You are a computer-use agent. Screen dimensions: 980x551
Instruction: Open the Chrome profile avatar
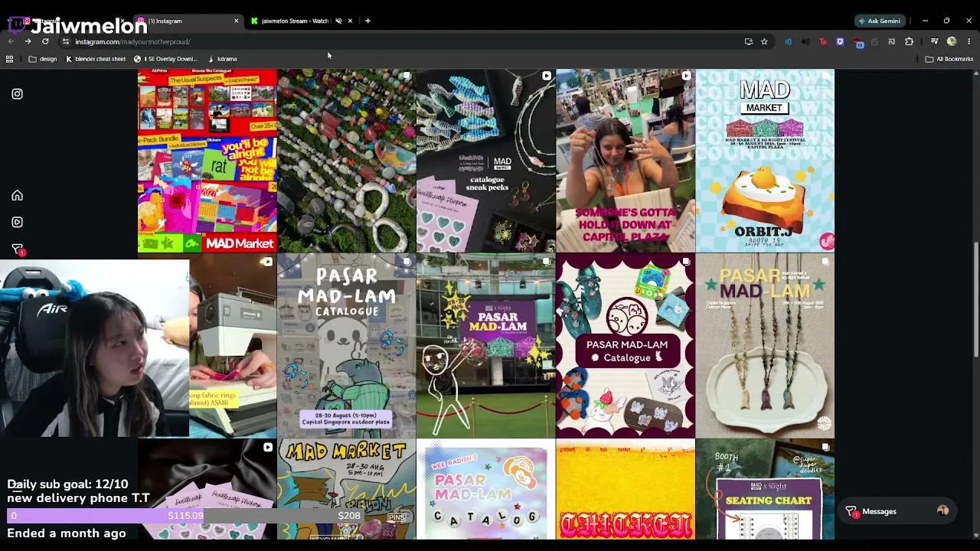[952, 41]
